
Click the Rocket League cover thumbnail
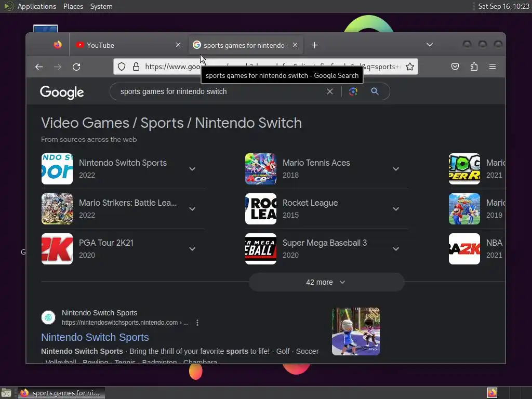261,209
